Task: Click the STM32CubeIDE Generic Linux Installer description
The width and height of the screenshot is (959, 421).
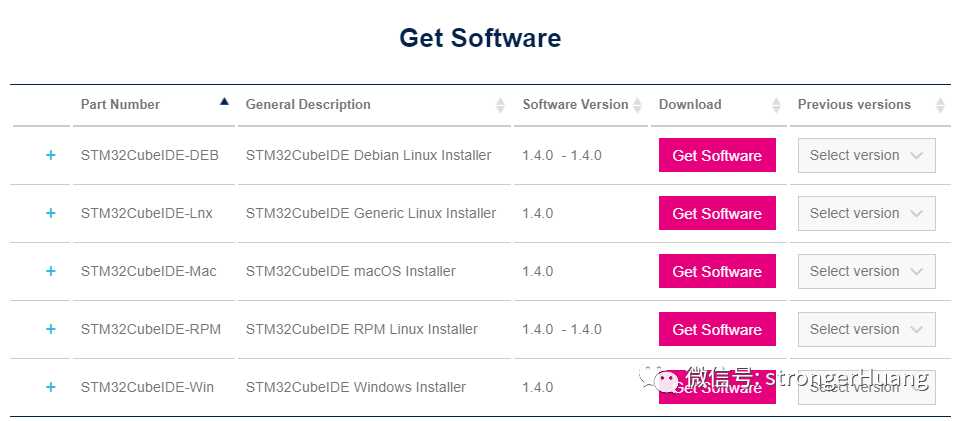Action: (x=371, y=214)
